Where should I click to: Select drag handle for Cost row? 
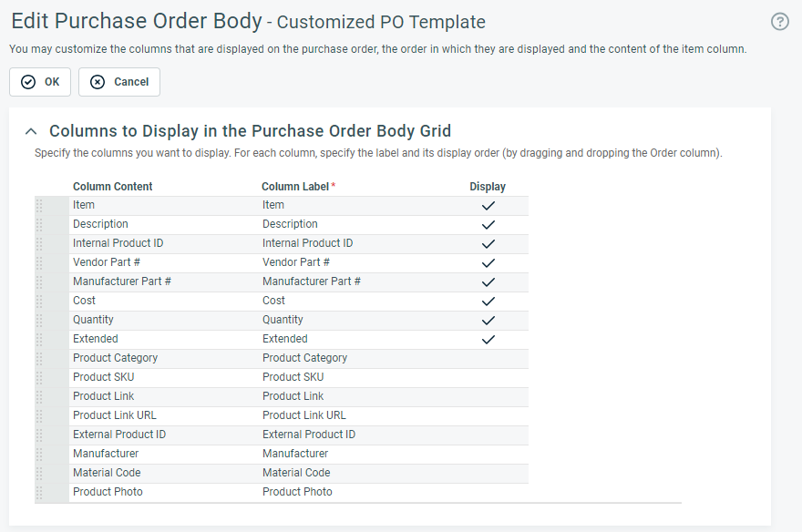39,302
